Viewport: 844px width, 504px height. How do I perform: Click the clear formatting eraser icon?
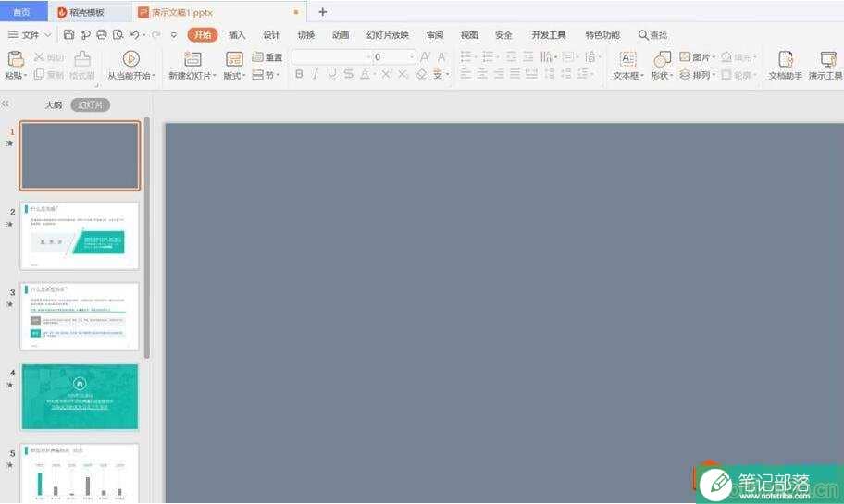click(421, 74)
